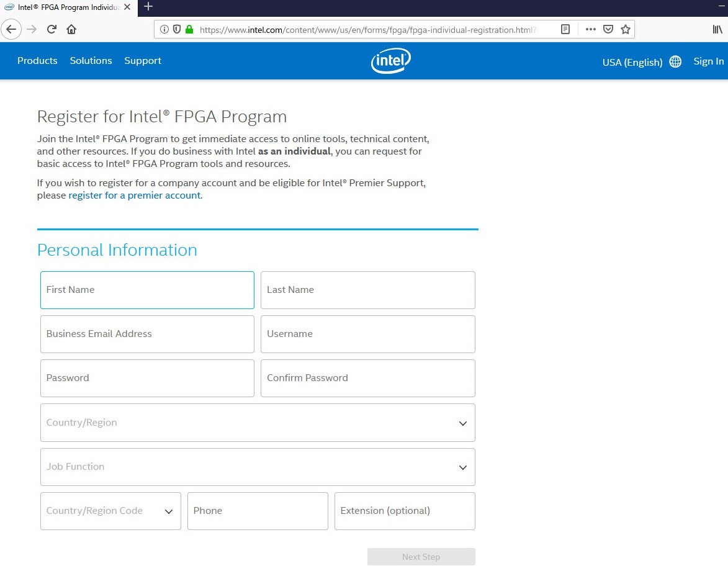This screenshot has width=728, height=571.
Task: Follow the register for a premier account link
Action: (x=135, y=196)
